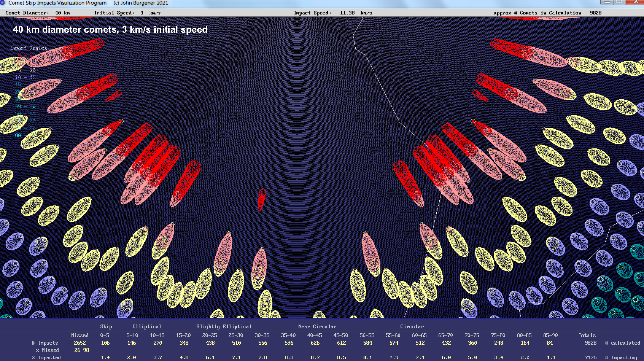
Task: Close the Comet Skip Impacts program
Action: pyautogui.click(x=636, y=2)
